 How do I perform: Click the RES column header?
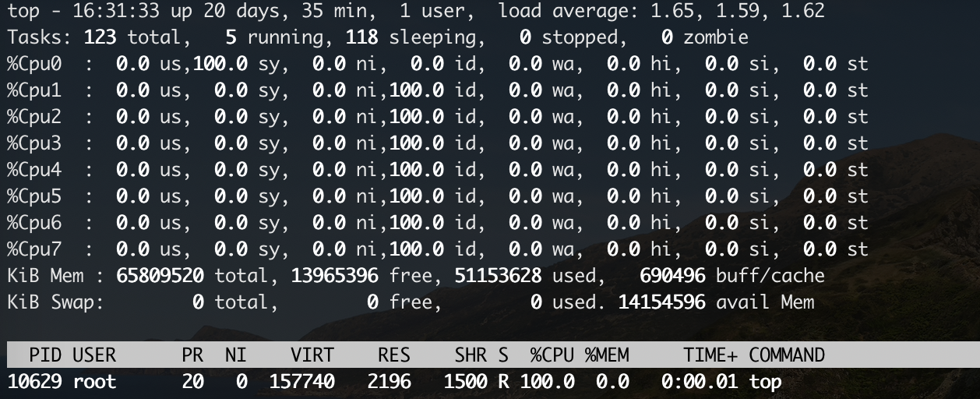tap(394, 355)
